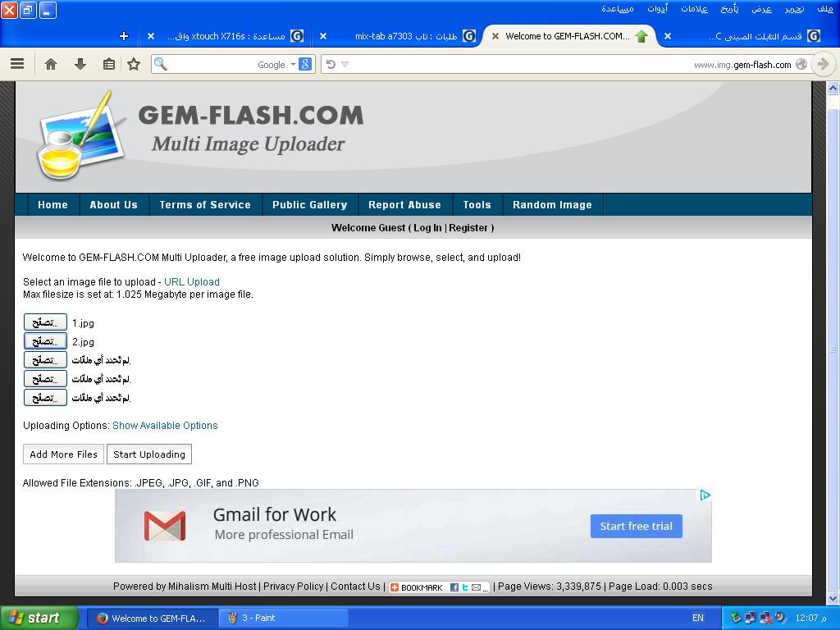The height and width of the screenshot is (630, 840).
Task: Close the Welcome to GEM-FLASH.COM tab
Action: pos(495,36)
